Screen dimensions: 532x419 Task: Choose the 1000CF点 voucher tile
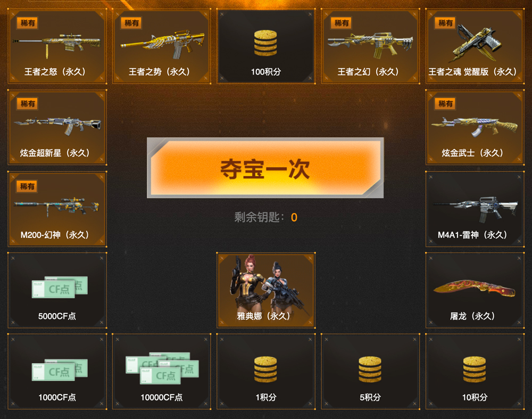point(57,372)
